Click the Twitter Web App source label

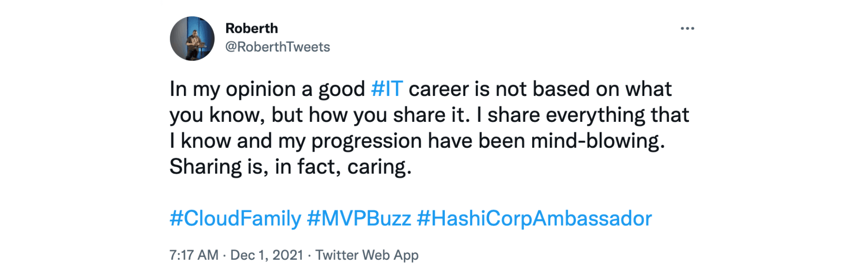pos(368,255)
